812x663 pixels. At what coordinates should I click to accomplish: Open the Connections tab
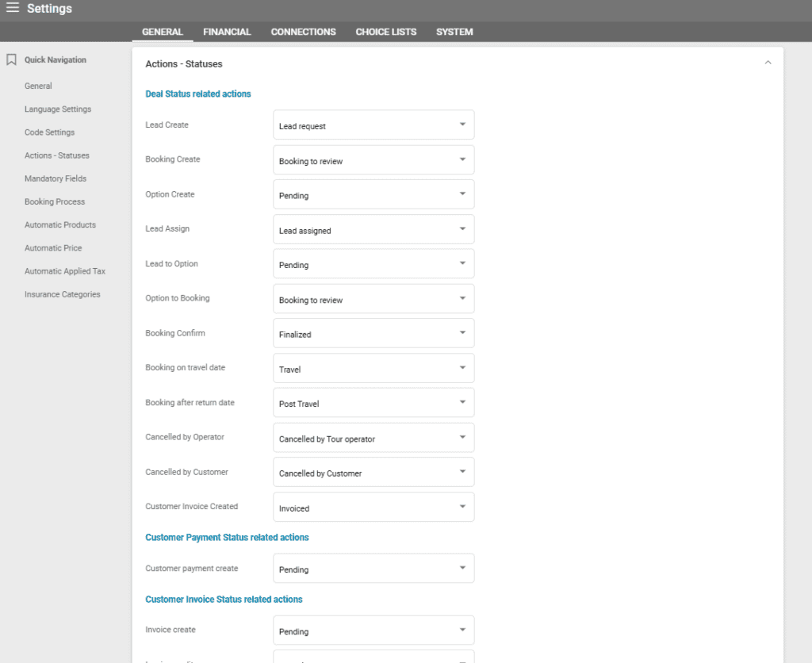[x=303, y=32]
